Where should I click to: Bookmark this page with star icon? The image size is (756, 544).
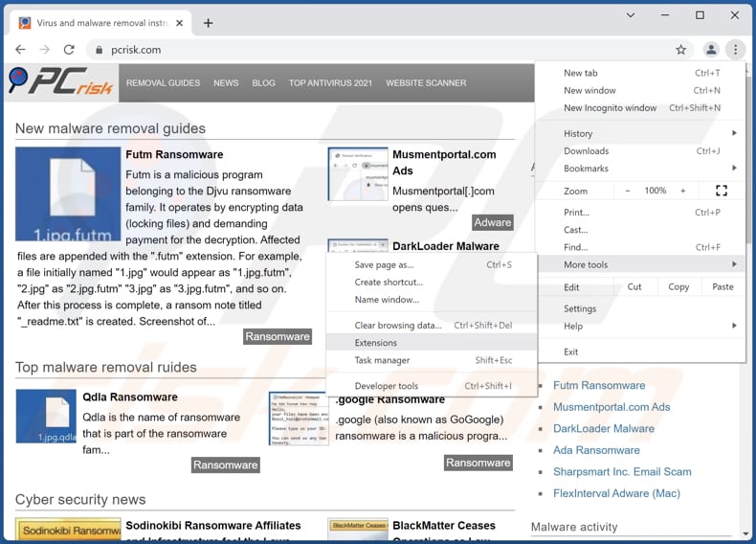680,50
